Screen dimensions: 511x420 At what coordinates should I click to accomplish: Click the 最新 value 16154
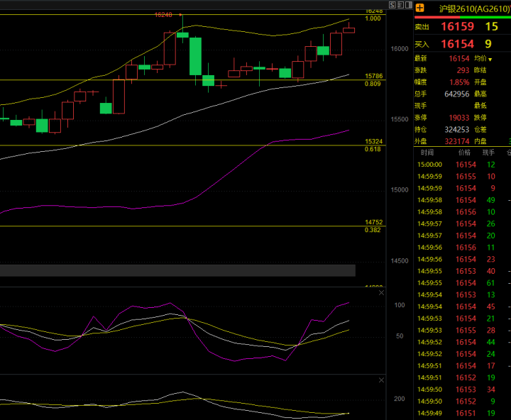click(459, 59)
